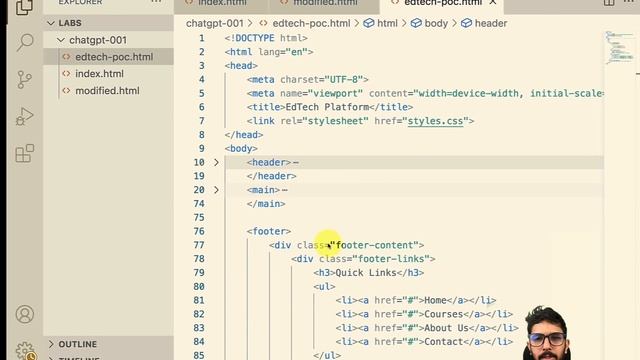Image resolution: width=640 pixels, height=360 pixels.
Task: Click edtech-poc.html in the breadcrumb
Action: click(x=311, y=23)
